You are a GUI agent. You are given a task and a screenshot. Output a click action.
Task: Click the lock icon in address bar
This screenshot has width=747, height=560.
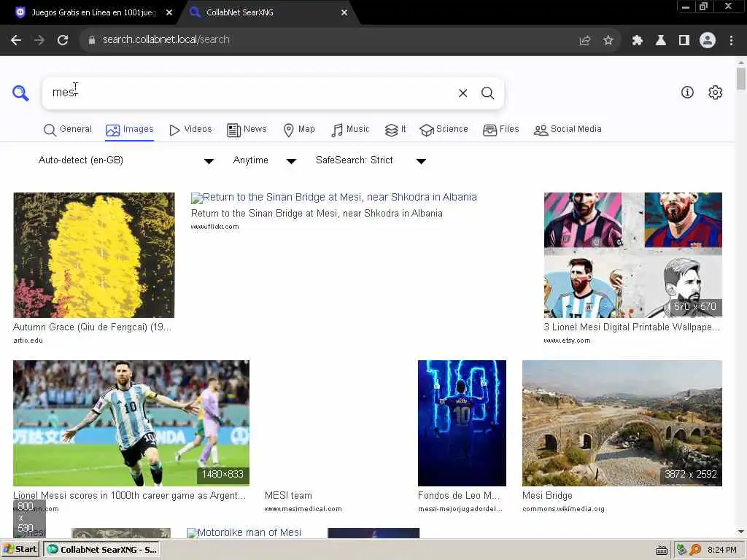pos(92,40)
